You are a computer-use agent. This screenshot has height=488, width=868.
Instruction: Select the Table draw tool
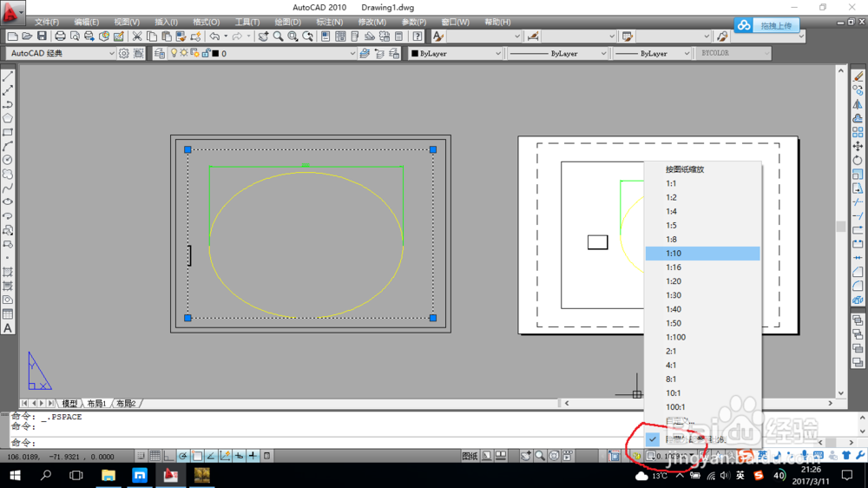(8, 314)
